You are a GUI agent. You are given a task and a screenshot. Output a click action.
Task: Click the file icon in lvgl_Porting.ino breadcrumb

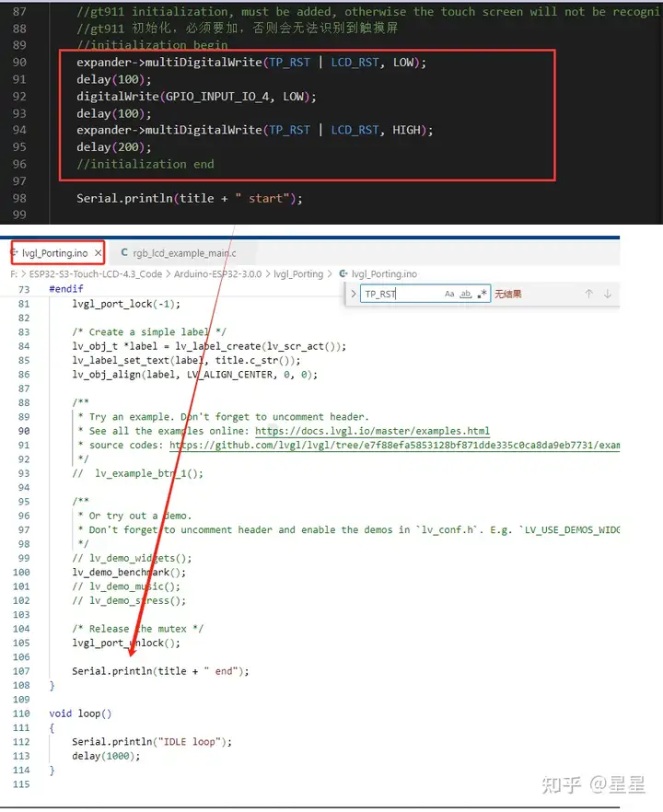click(343, 274)
